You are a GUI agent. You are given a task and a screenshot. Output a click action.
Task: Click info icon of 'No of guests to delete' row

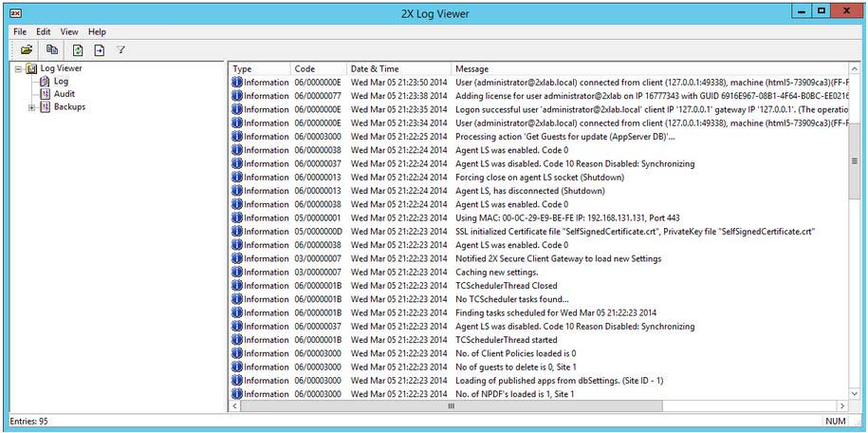[x=237, y=367]
